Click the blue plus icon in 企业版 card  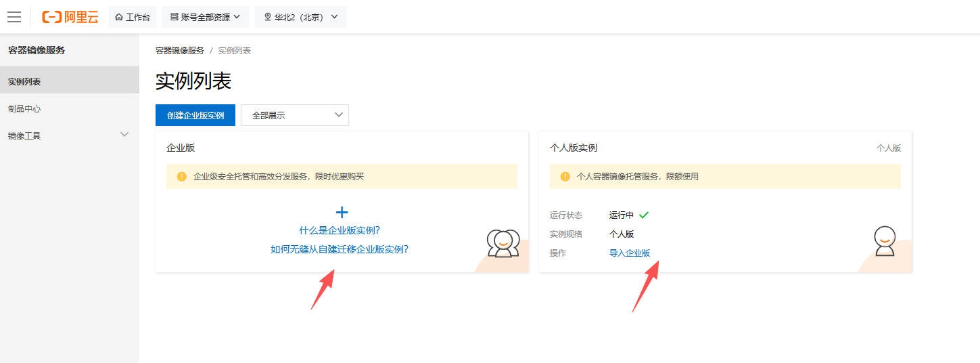coord(342,213)
